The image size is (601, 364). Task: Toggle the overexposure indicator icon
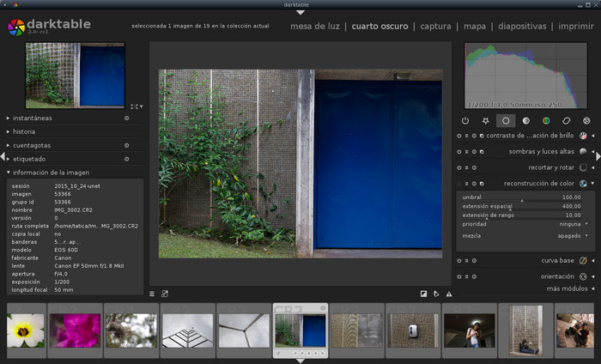point(424,294)
